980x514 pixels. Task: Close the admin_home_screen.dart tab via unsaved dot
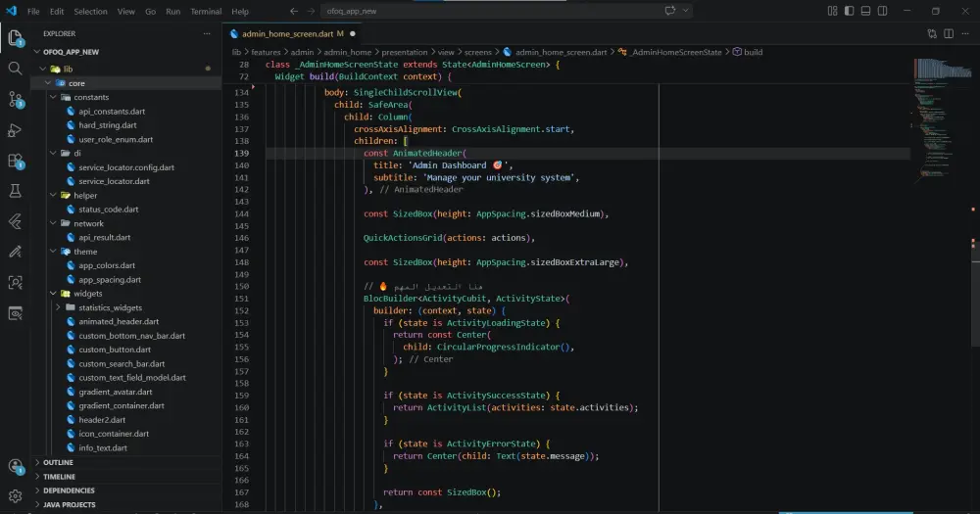353,33
